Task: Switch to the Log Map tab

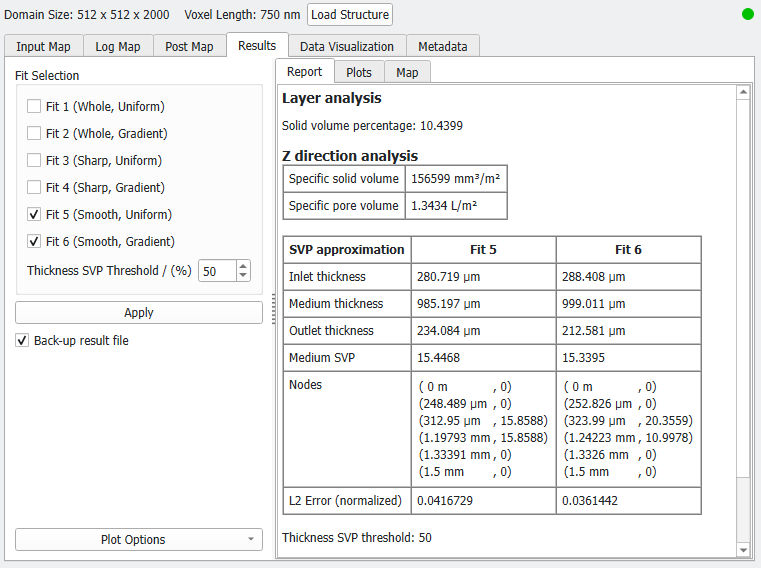Action: click(x=118, y=47)
